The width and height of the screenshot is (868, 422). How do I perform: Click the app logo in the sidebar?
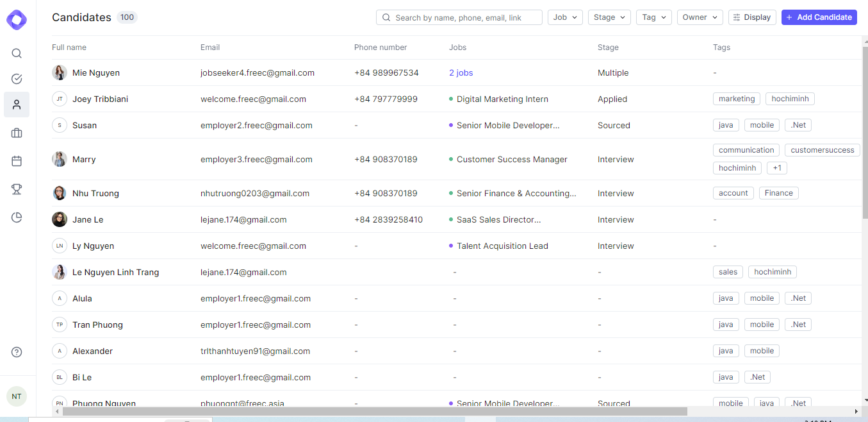[x=17, y=20]
